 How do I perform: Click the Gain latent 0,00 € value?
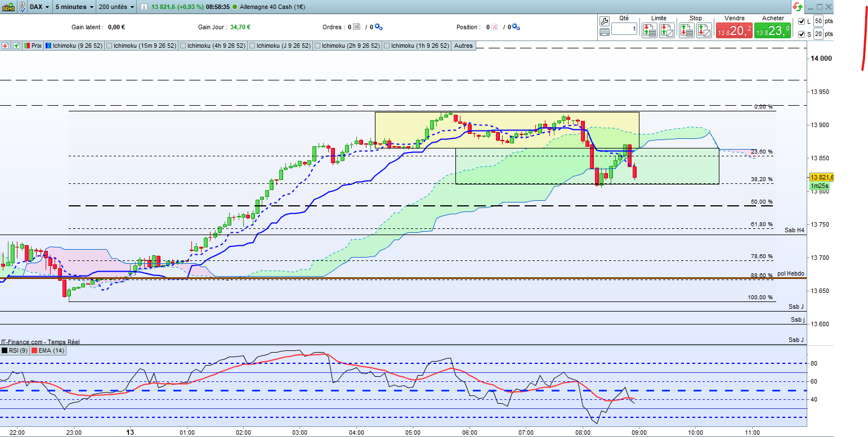pyautogui.click(x=116, y=27)
